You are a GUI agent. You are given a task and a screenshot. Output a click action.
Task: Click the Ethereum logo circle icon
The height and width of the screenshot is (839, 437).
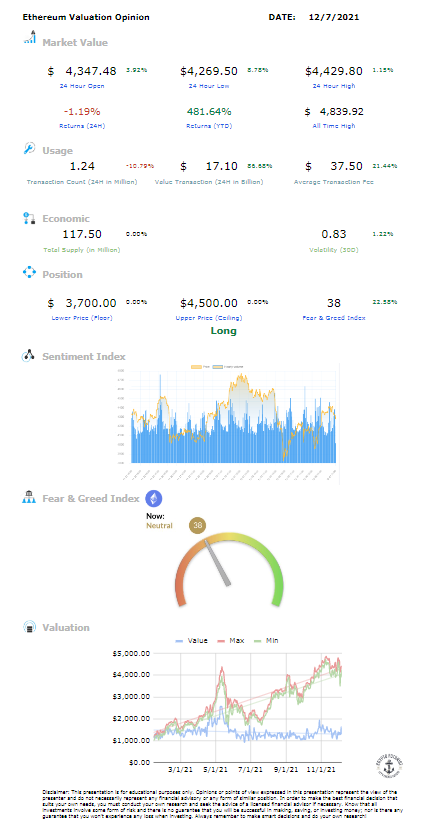tap(154, 499)
